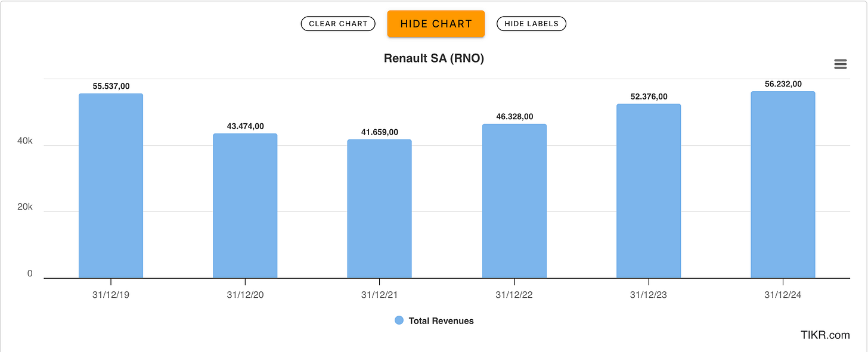Image resolution: width=868 pixels, height=352 pixels.
Task: Select the 31/12/22 revenue bar
Action: pos(514,201)
